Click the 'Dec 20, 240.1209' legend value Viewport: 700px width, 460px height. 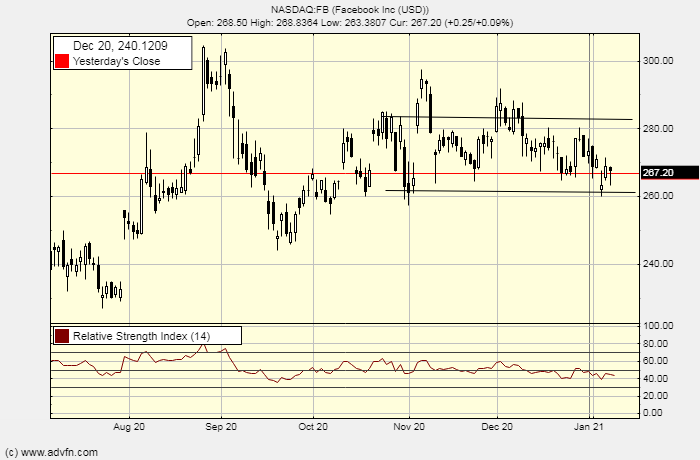click(x=120, y=46)
